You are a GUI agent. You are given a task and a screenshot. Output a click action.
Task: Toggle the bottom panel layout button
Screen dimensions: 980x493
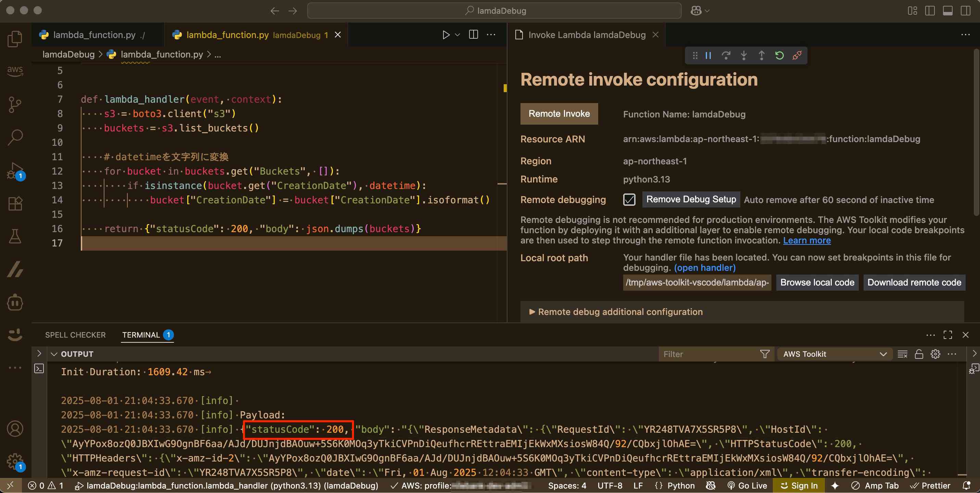948,11
